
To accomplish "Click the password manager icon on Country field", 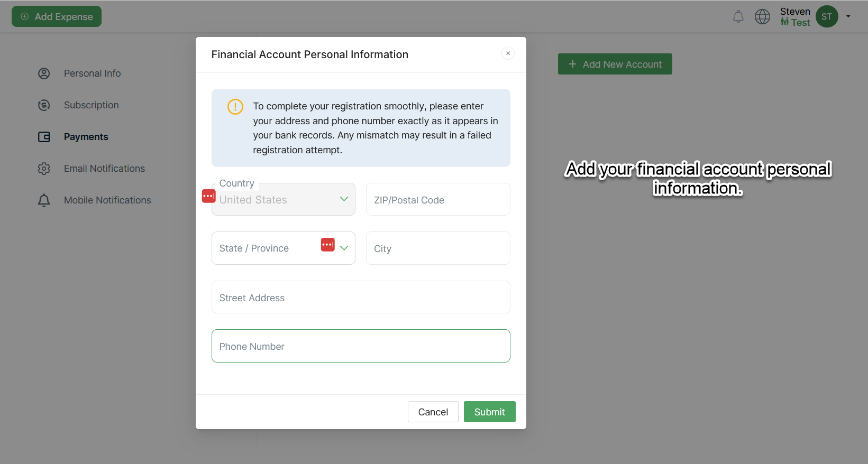I will click(209, 196).
